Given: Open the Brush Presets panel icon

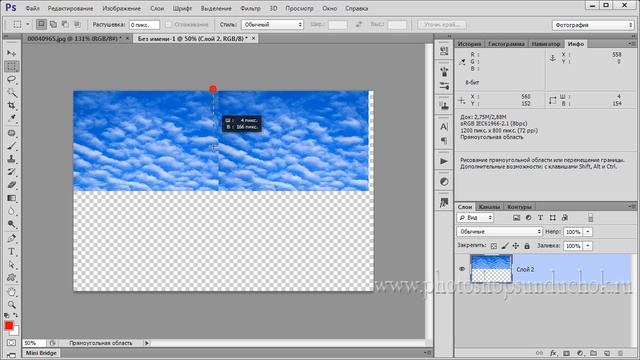Looking at the screenshot, I should [x=444, y=86].
